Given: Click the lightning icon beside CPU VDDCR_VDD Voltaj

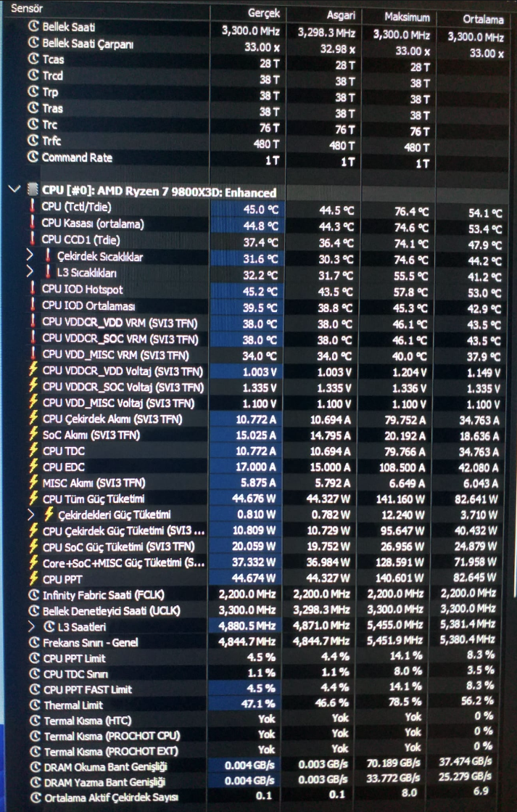Looking at the screenshot, I should [x=33, y=371].
